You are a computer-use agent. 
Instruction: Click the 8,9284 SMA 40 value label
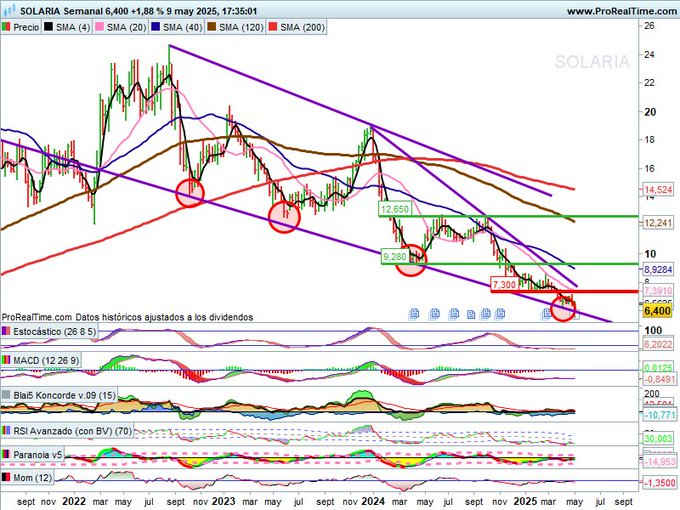pyautogui.click(x=658, y=269)
